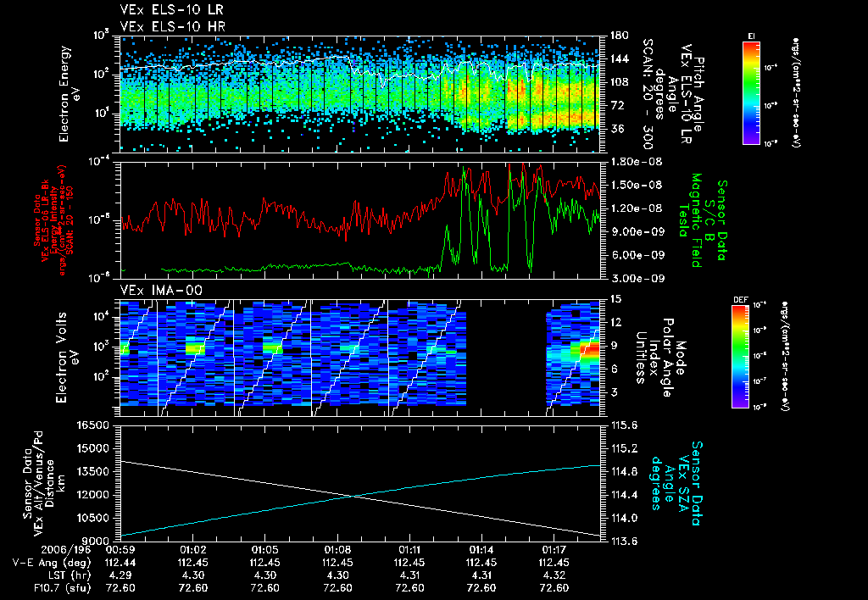
Task: Click the EI color bar legend
Action: tap(751, 92)
